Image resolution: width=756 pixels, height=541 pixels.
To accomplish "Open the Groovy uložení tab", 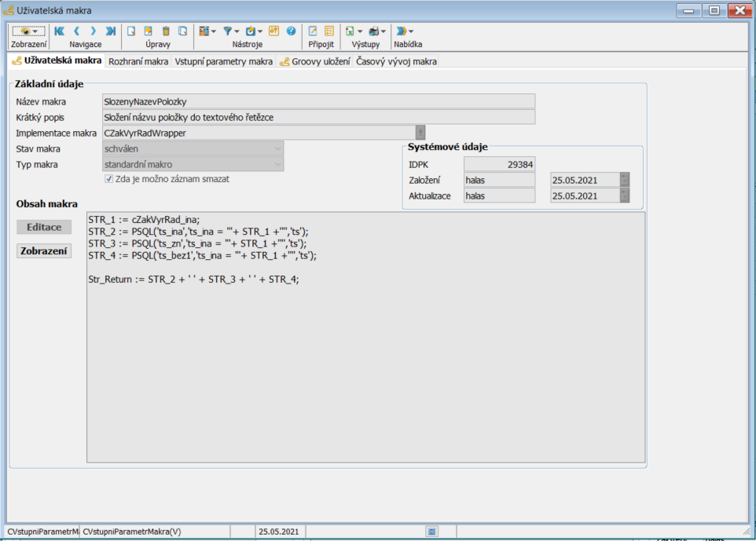I will click(x=315, y=61).
